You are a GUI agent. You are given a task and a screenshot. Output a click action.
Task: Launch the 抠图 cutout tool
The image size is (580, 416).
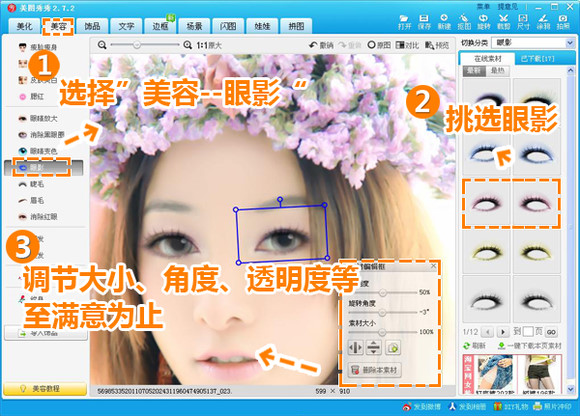pyautogui.click(x=464, y=22)
